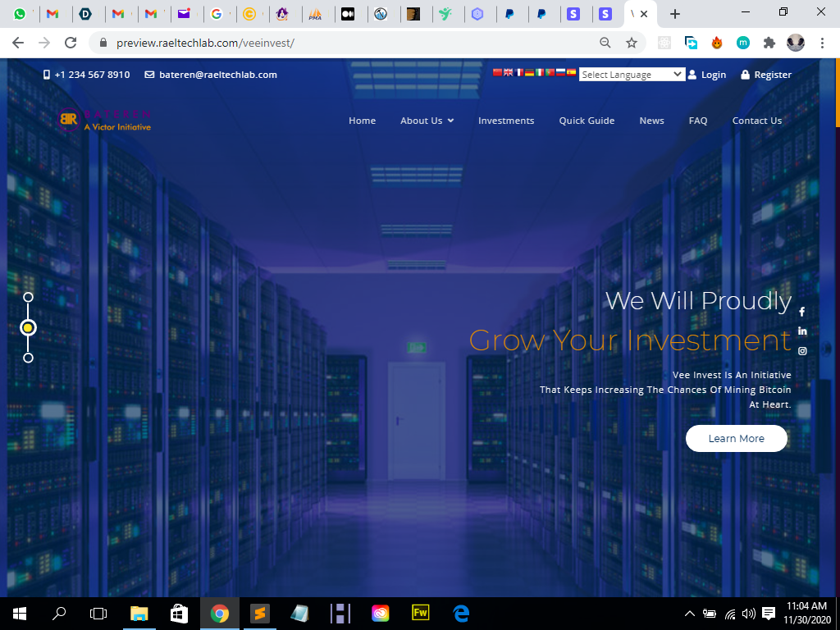
Task: Switch to the Medium browser tab
Action: click(x=348, y=14)
